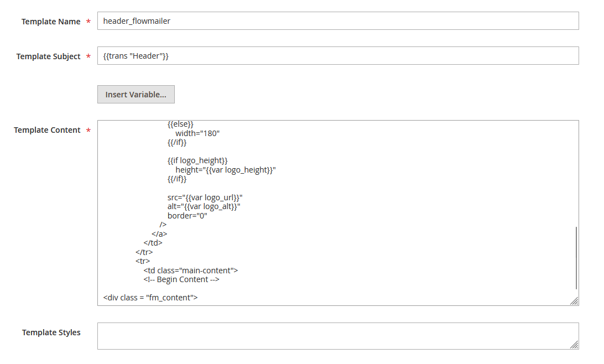
Task: Click the Template Content label
Action: pyautogui.click(x=47, y=130)
